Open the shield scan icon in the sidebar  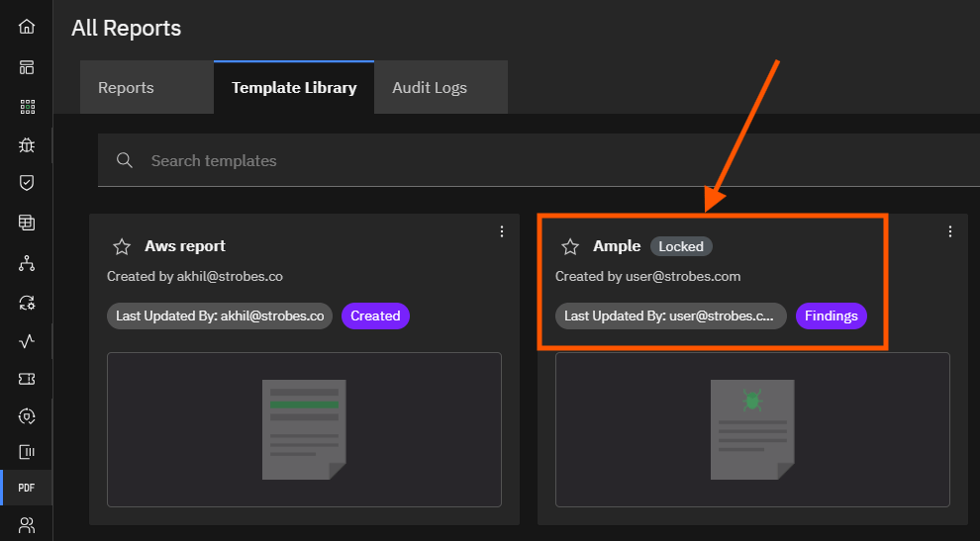pyautogui.click(x=27, y=416)
